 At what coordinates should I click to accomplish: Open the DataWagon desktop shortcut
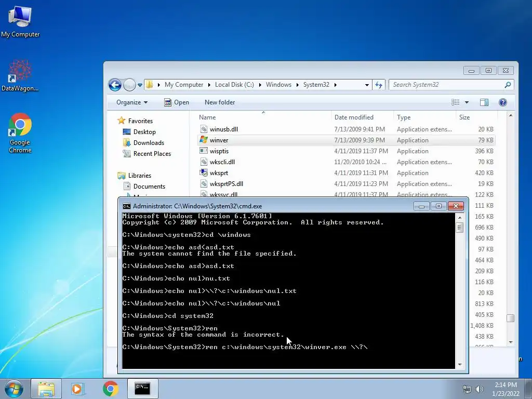tap(20, 75)
